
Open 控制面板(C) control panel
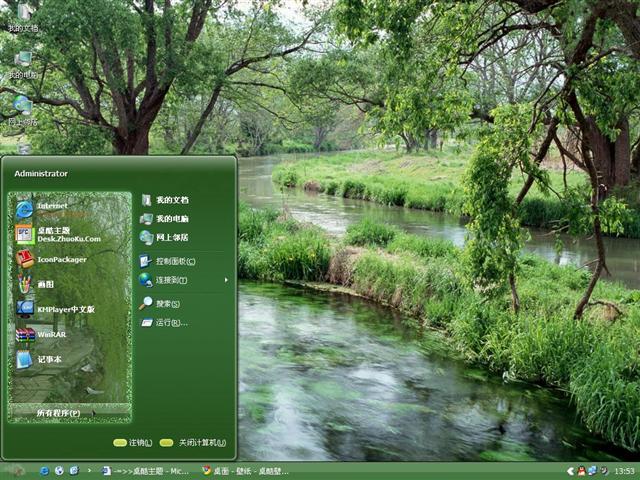pos(168,261)
